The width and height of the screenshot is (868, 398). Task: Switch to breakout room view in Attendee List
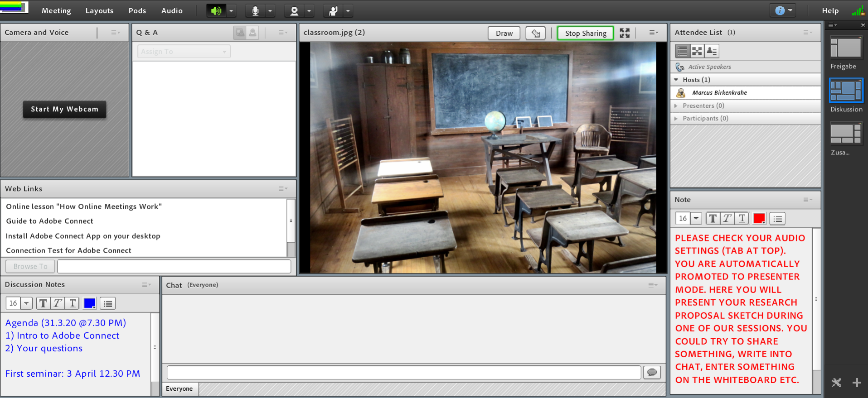click(x=697, y=51)
